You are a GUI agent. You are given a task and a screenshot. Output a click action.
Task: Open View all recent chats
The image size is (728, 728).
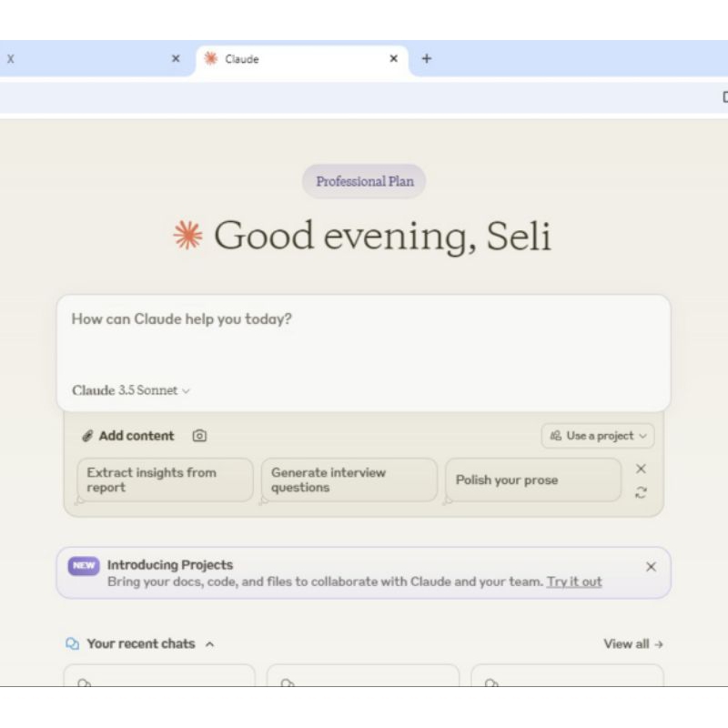pos(633,644)
